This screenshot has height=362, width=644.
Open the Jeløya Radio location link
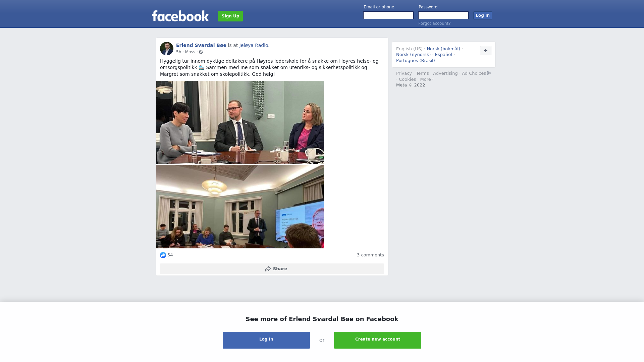pos(254,45)
